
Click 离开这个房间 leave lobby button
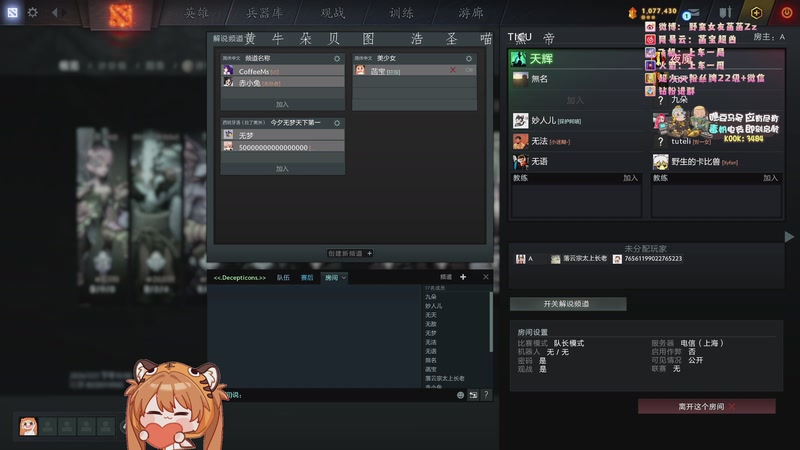point(707,407)
